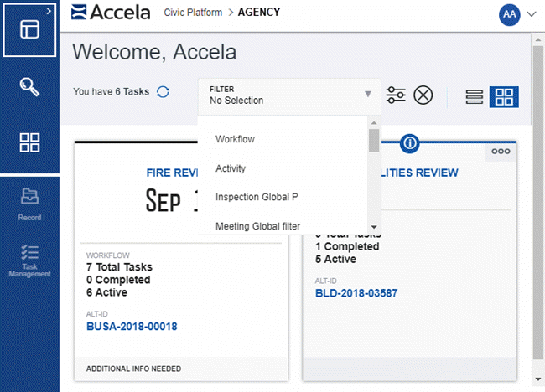Switch to list view layout
This screenshot has height=392, width=545.
[x=475, y=96]
